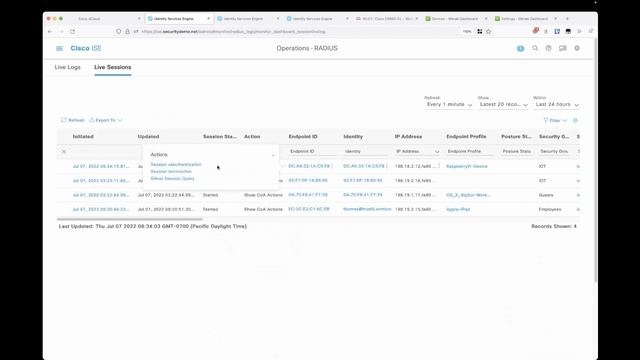Choose Session reauthentication from Actions popup
Viewport: 640px width, 360px height.
coord(176,164)
